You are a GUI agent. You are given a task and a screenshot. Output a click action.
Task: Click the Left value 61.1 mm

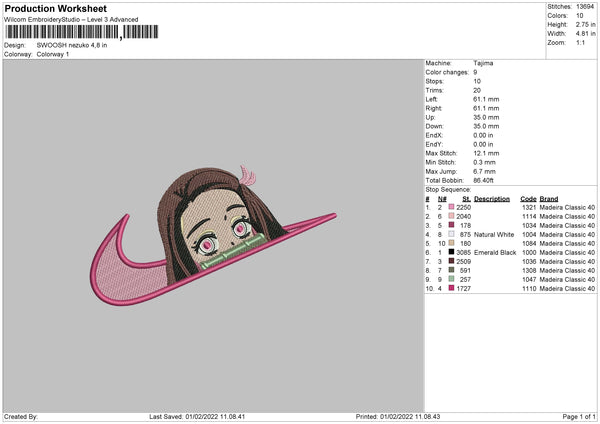pos(486,99)
